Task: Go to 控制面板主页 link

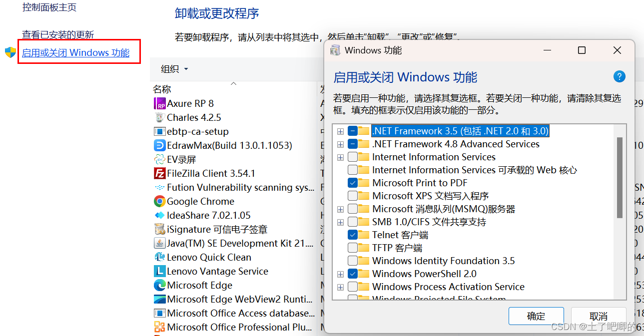Action: point(49,7)
